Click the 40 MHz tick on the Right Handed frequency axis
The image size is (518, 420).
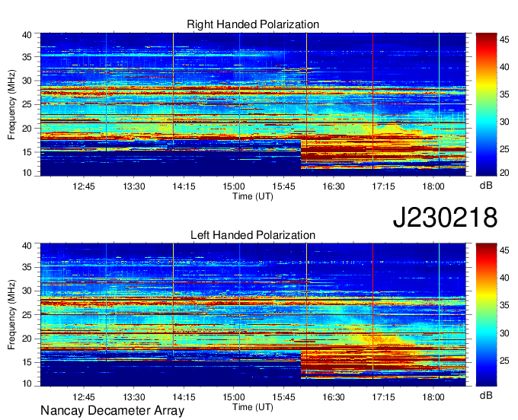coord(27,35)
